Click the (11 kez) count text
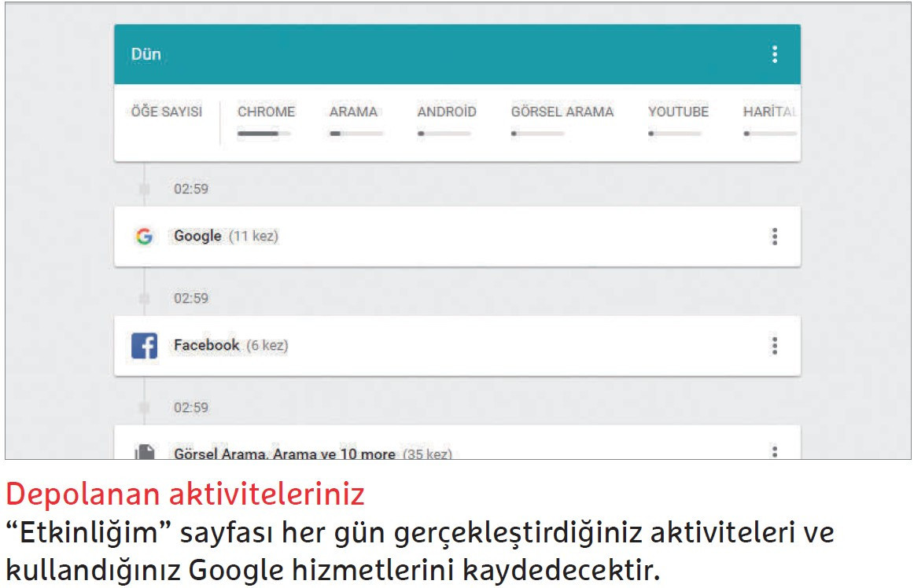The height and width of the screenshot is (588, 914). (253, 236)
